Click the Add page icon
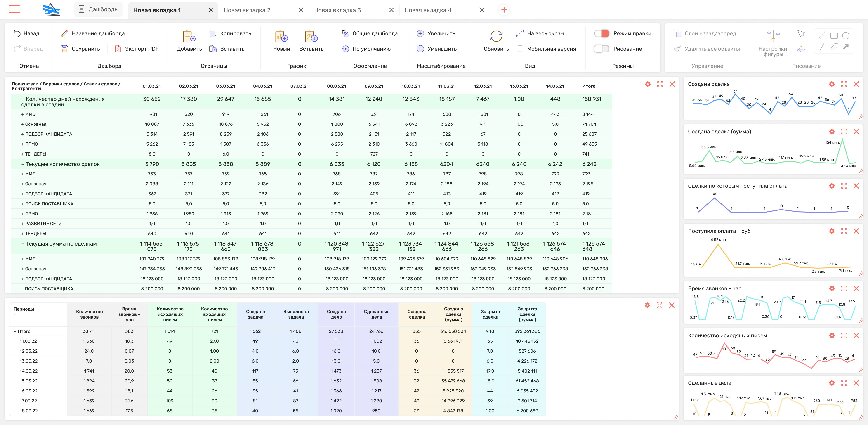868x425 pixels. point(189,36)
